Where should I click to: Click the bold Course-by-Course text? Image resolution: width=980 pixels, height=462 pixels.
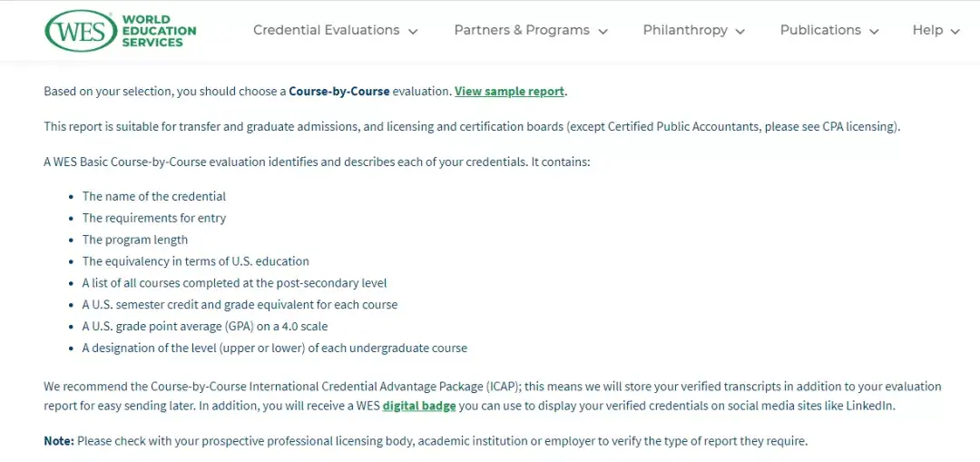[x=339, y=92]
